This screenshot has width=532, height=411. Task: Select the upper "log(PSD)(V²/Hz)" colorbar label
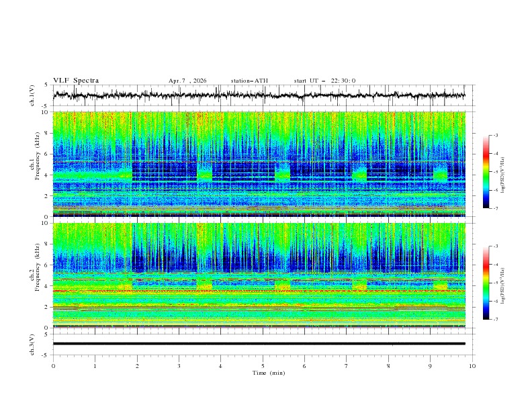pyautogui.click(x=502, y=175)
